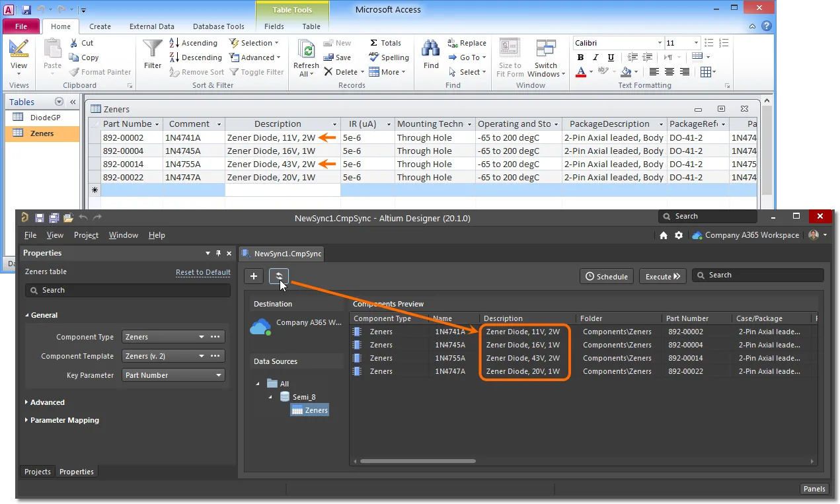Click the Schedule button in Altium
The width and height of the screenshot is (840, 504).
[x=607, y=276]
